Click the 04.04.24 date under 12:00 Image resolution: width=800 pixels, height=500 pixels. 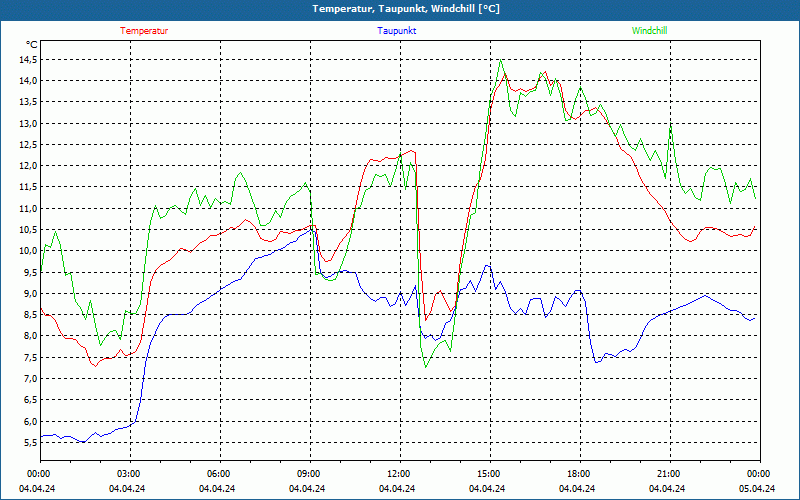397,489
